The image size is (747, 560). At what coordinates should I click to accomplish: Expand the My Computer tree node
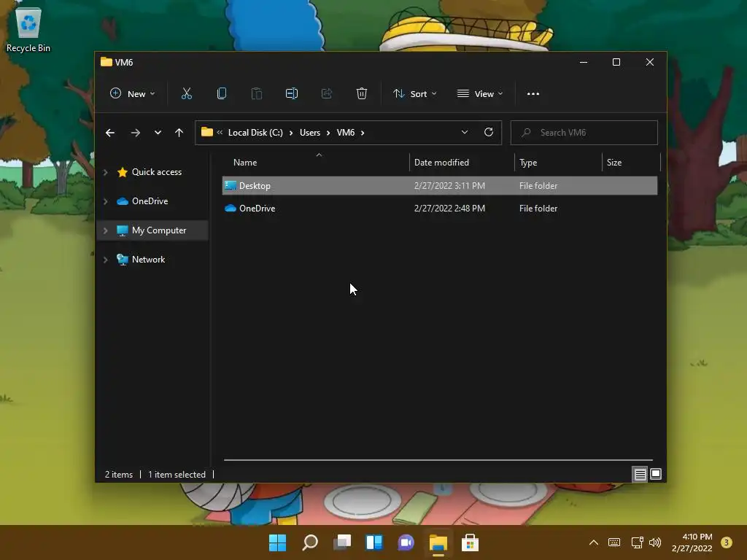coord(105,230)
